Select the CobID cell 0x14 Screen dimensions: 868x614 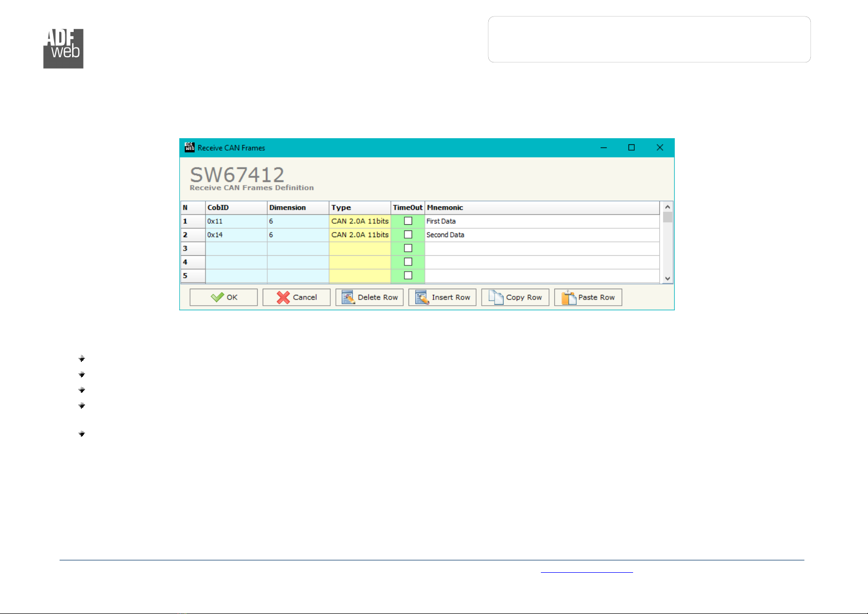pyautogui.click(x=236, y=235)
